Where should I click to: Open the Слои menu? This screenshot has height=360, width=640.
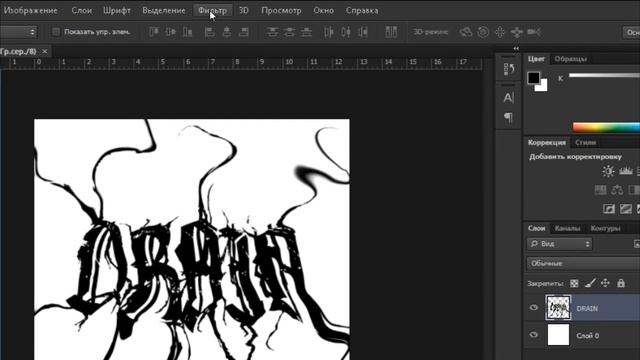[x=82, y=11]
